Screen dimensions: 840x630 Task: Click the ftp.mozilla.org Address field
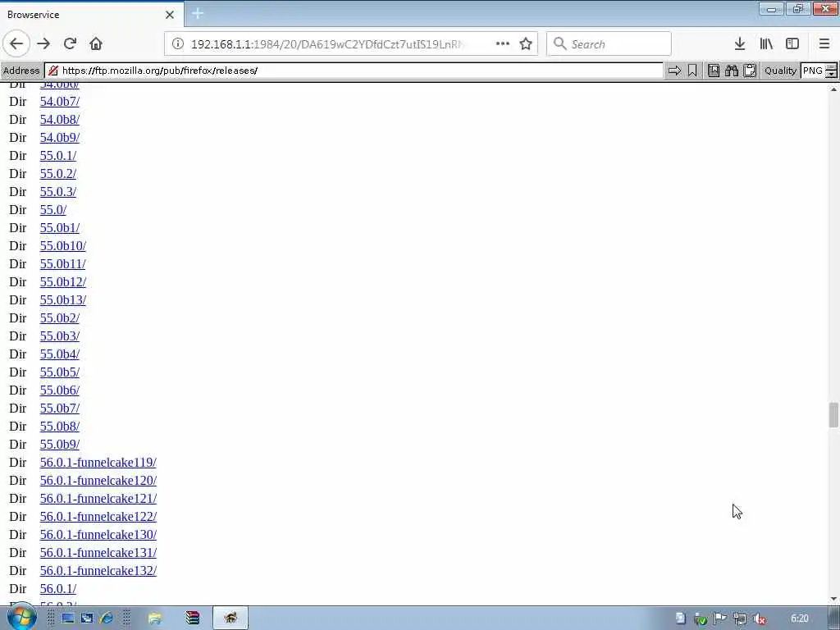354,71
